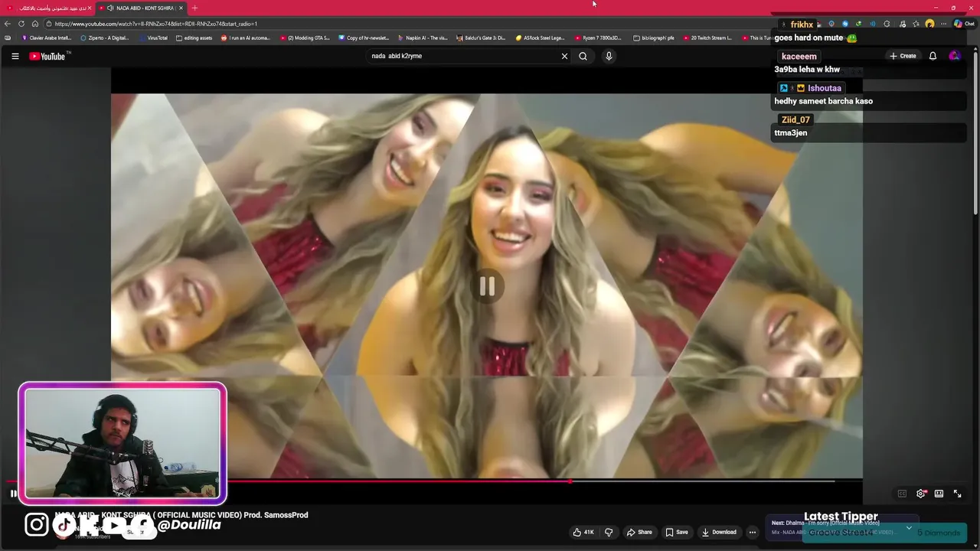Pause the video using the bottom-left player control
The height and width of the screenshot is (551, 980).
(14, 494)
